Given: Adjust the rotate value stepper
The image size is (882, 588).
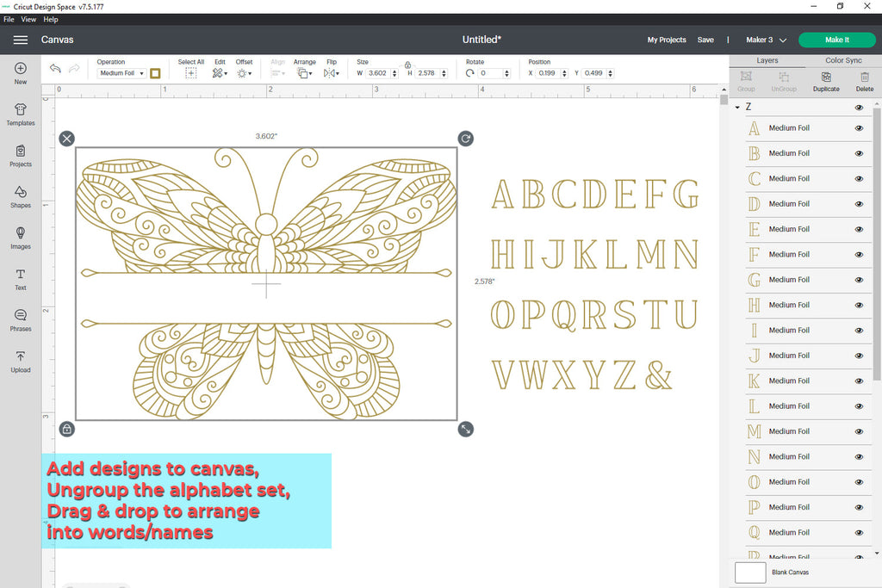Looking at the screenshot, I should point(506,73).
